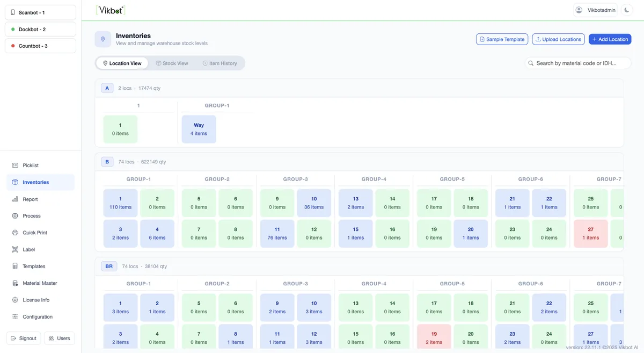Image resolution: width=644 pixels, height=353 pixels.
Task: Open zone BR location 10 with 3 items
Action: tap(314, 308)
